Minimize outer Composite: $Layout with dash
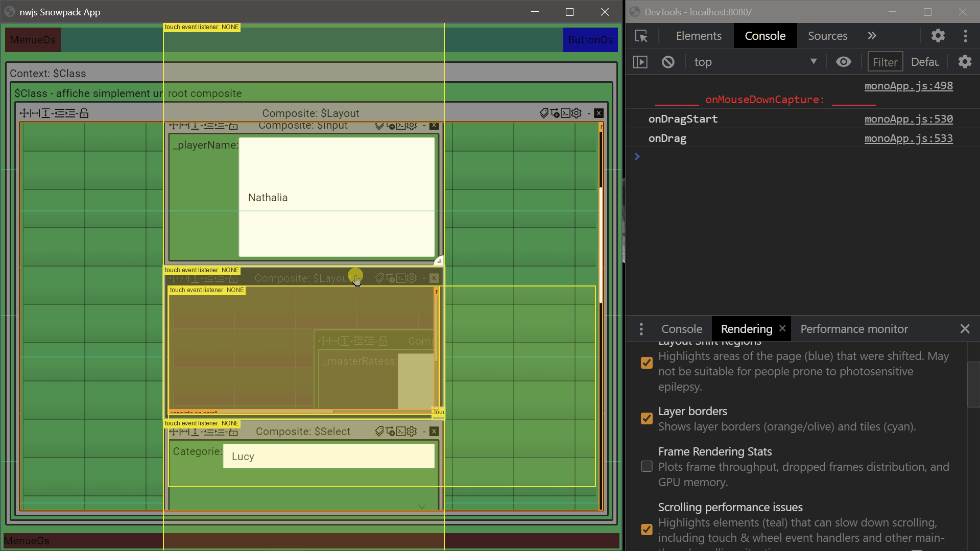This screenshot has width=980, height=551. coord(589,113)
